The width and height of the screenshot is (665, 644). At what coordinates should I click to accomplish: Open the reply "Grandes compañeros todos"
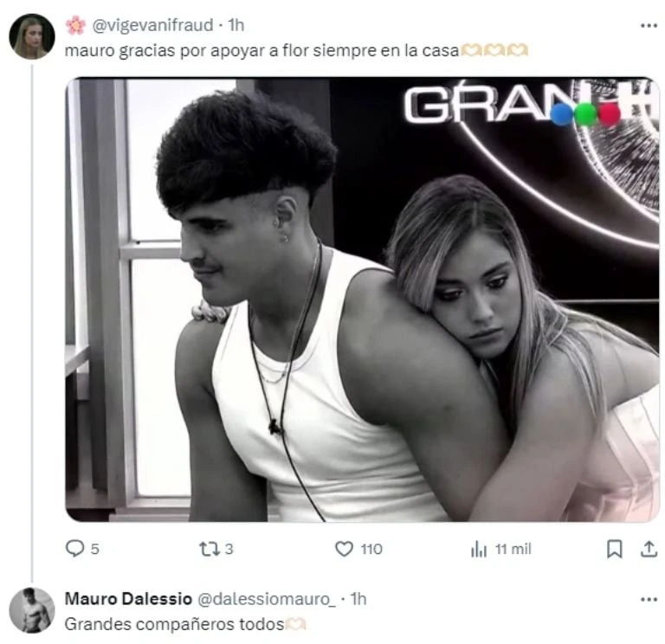point(173,623)
